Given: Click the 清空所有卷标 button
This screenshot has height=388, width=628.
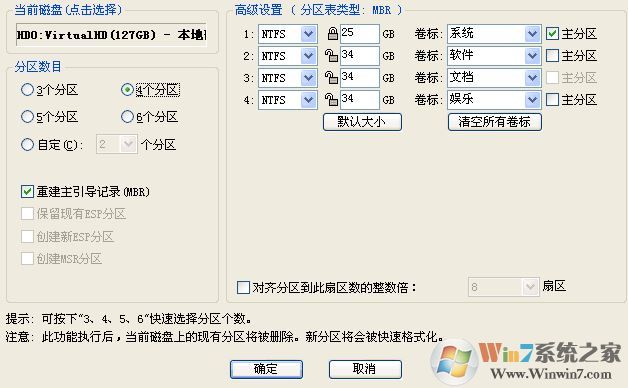Looking at the screenshot, I should click(495, 122).
